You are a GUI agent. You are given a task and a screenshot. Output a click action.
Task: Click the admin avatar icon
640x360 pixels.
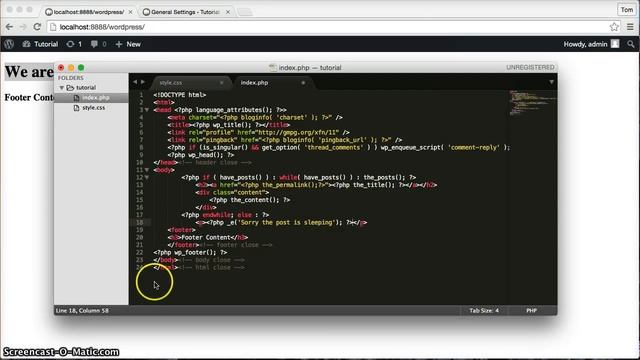point(615,44)
